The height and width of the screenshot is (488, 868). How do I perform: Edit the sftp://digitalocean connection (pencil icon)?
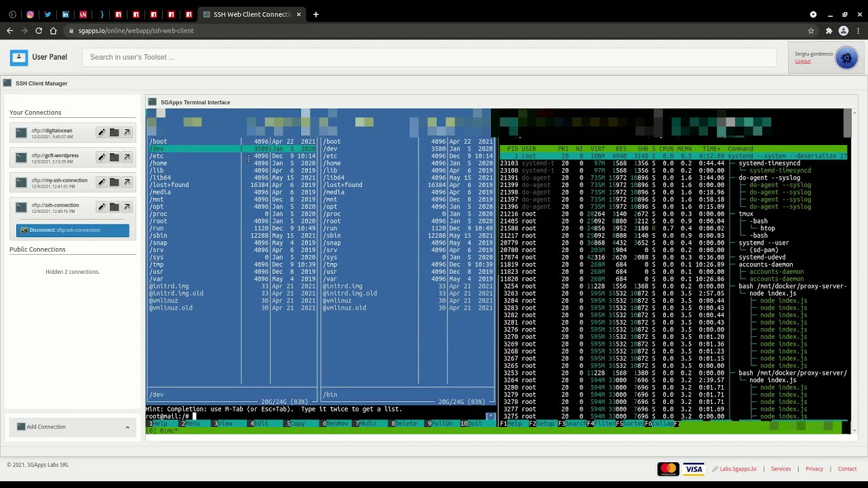(x=101, y=132)
